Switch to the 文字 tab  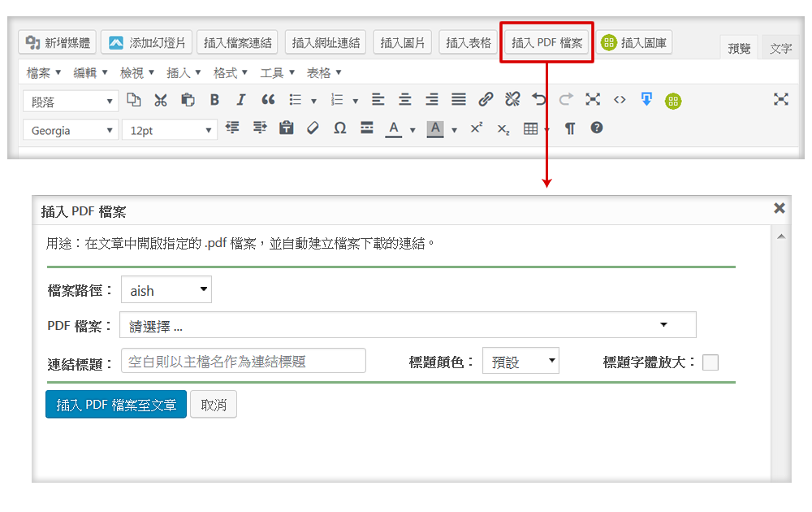click(780, 49)
